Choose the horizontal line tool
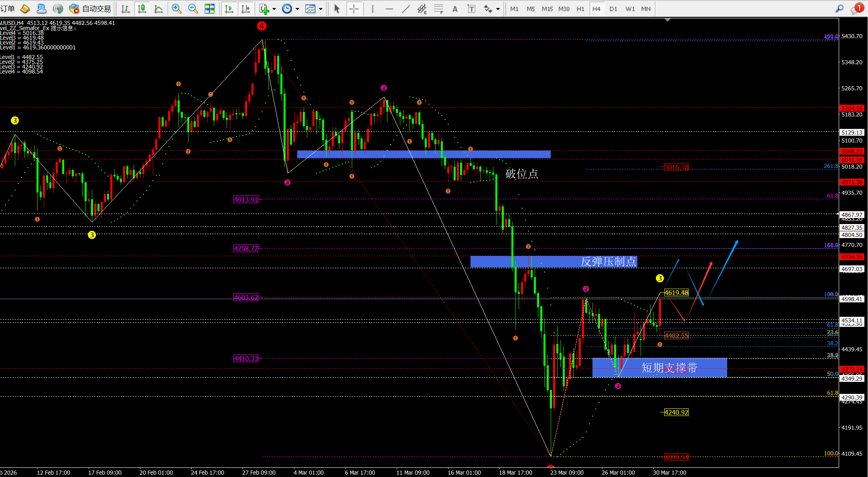The image size is (868, 477). click(x=389, y=8)
